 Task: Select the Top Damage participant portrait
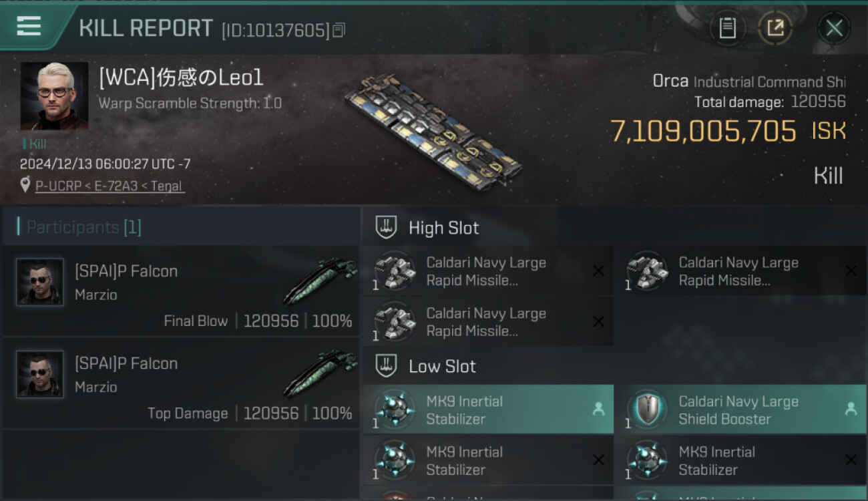tap(40, 374)
